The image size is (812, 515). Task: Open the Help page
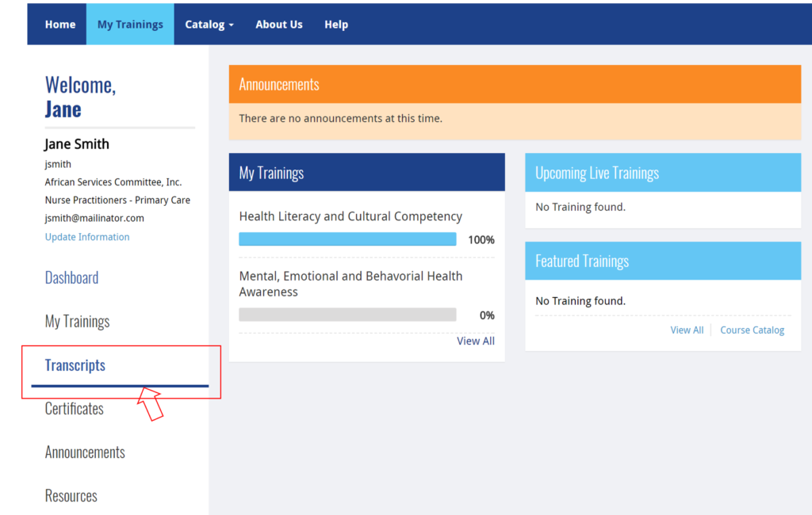pyautogui.click(x=336, y=25)
